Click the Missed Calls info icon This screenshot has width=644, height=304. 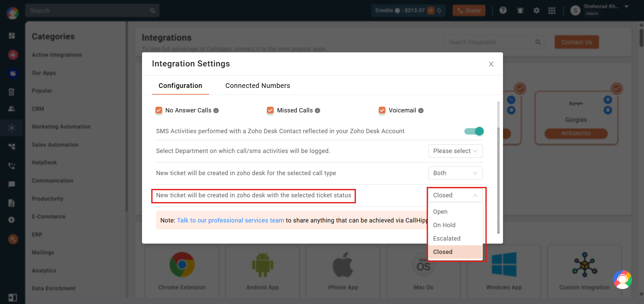318,110
